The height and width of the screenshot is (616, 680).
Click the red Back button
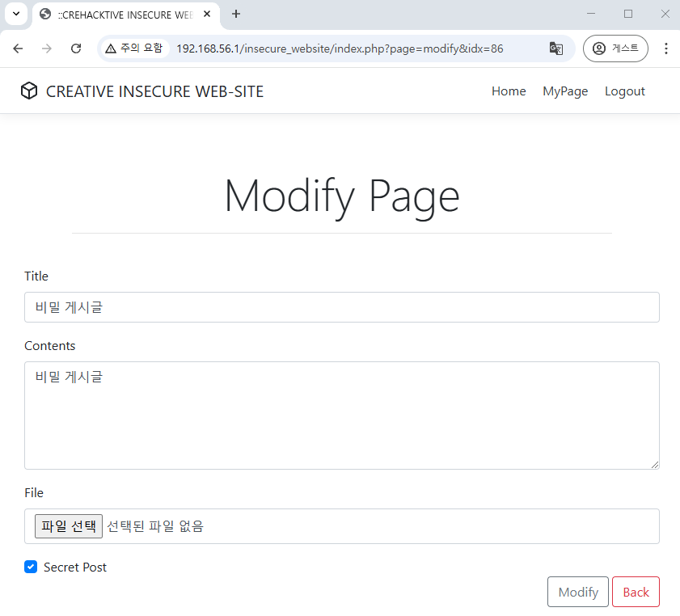636,592
